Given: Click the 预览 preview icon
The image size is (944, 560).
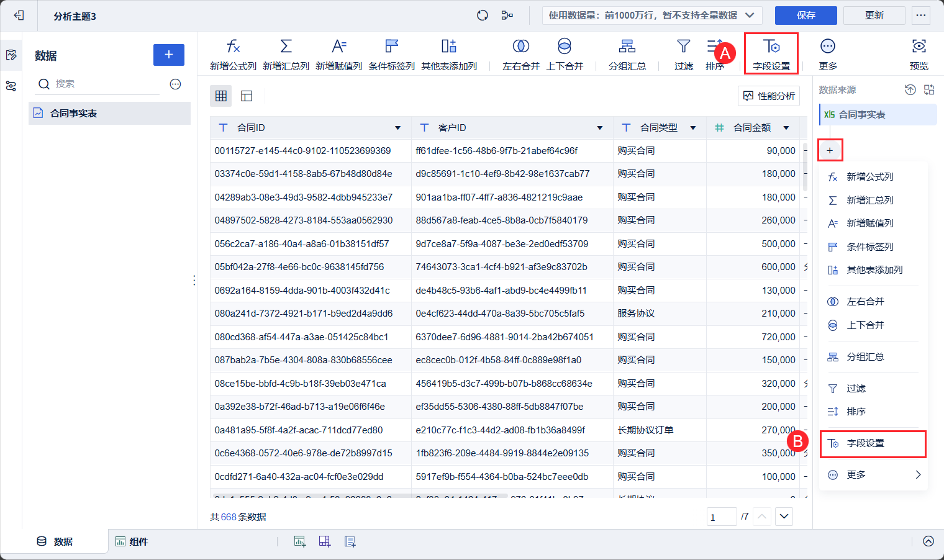Looking at the screenshot, I should [919, 54].
